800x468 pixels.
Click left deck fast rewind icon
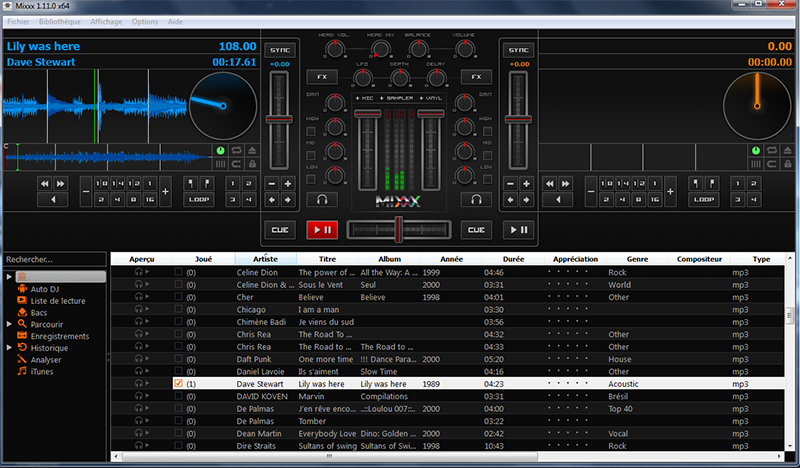click(x=45, y=184)
